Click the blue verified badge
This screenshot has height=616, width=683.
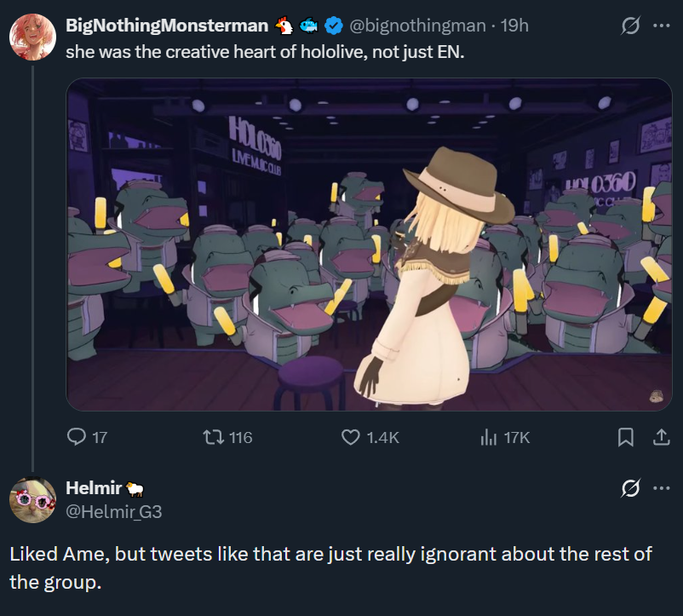(334, 26)
